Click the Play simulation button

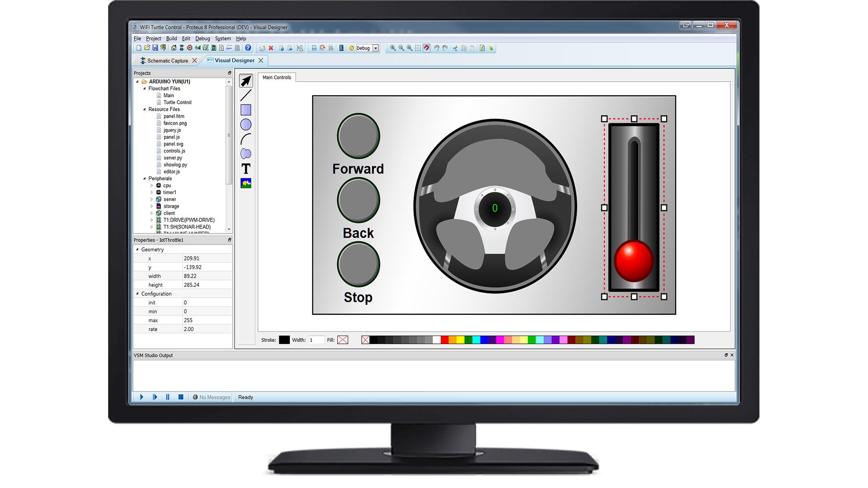click(x=141, y=396)
